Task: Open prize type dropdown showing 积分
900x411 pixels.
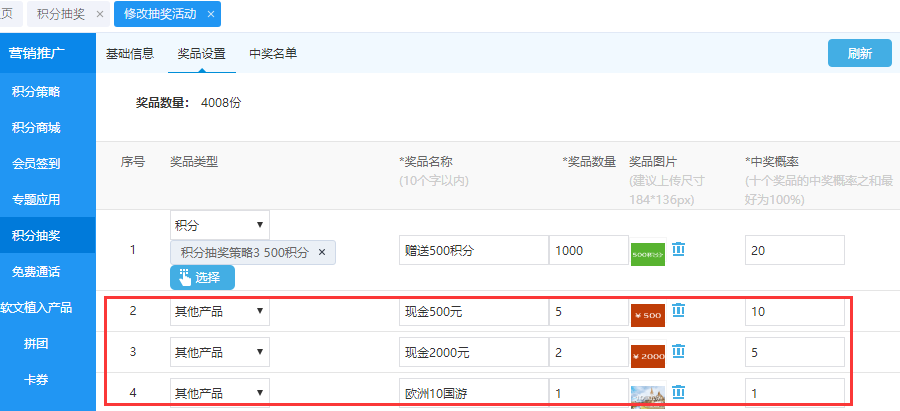Action: pos(220,225)
